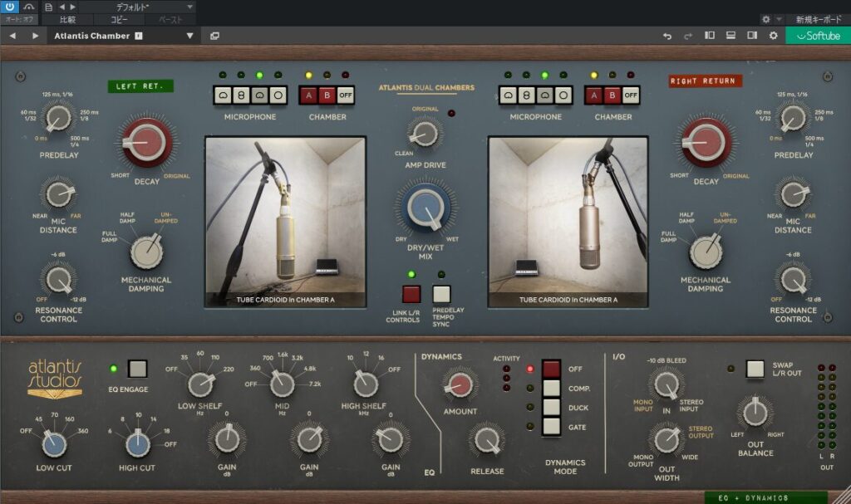
Task: Open plugin settings gear next to Softube
Action: click(x=773, y=36)
